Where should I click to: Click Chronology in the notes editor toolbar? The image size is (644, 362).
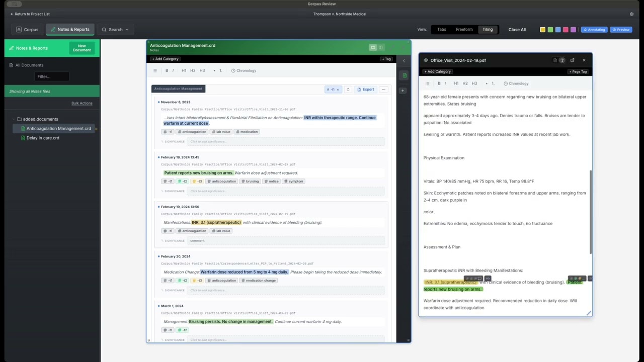pos(244,70)
